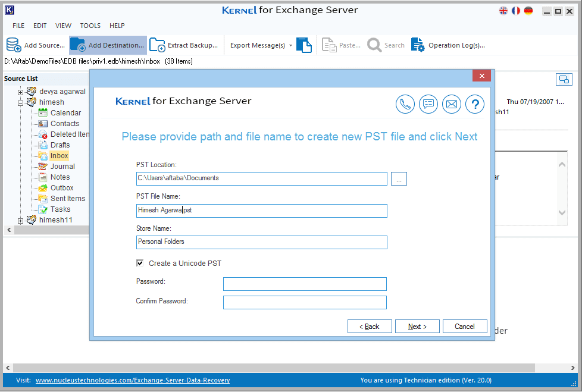Click down arrow of preview pane scrollbar
This screenshot has height=392, width=582.
click(x=562, y=212)
